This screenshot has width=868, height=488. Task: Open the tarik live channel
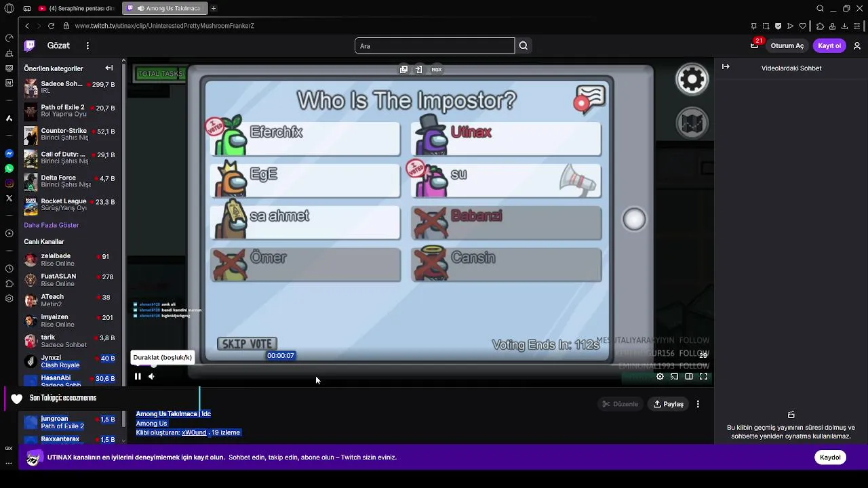70,341
